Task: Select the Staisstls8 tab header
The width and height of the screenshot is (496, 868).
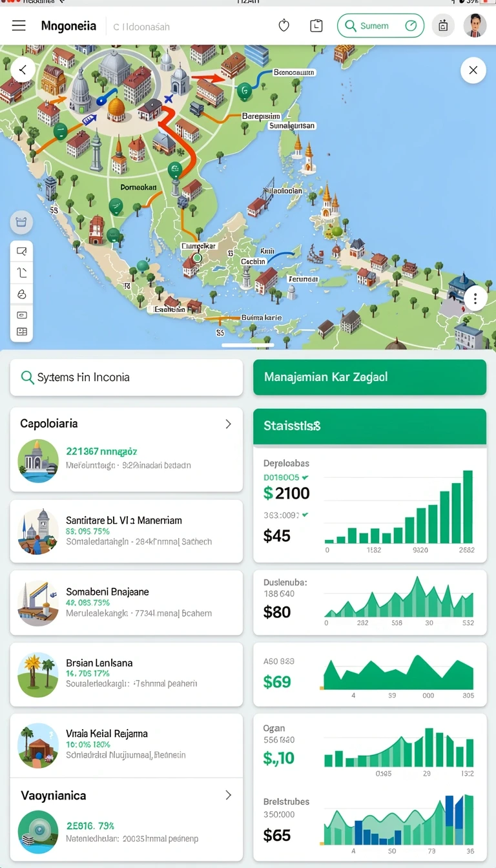Action: pos(369,426)
